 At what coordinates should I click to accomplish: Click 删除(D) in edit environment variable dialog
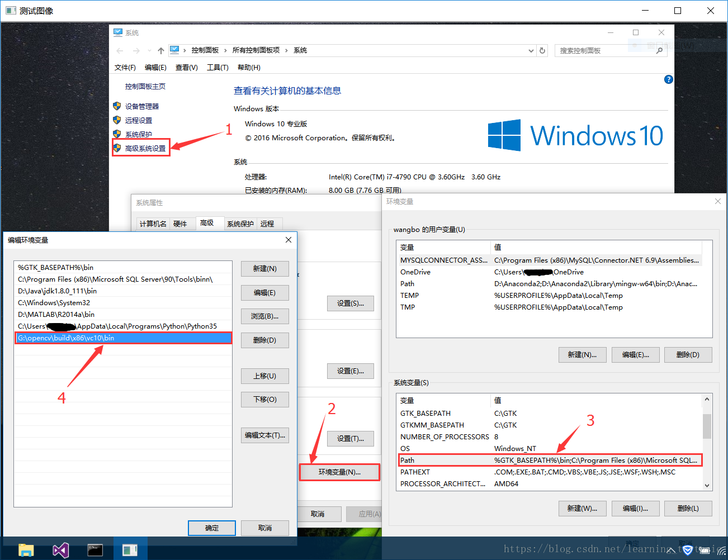point(265,340)
